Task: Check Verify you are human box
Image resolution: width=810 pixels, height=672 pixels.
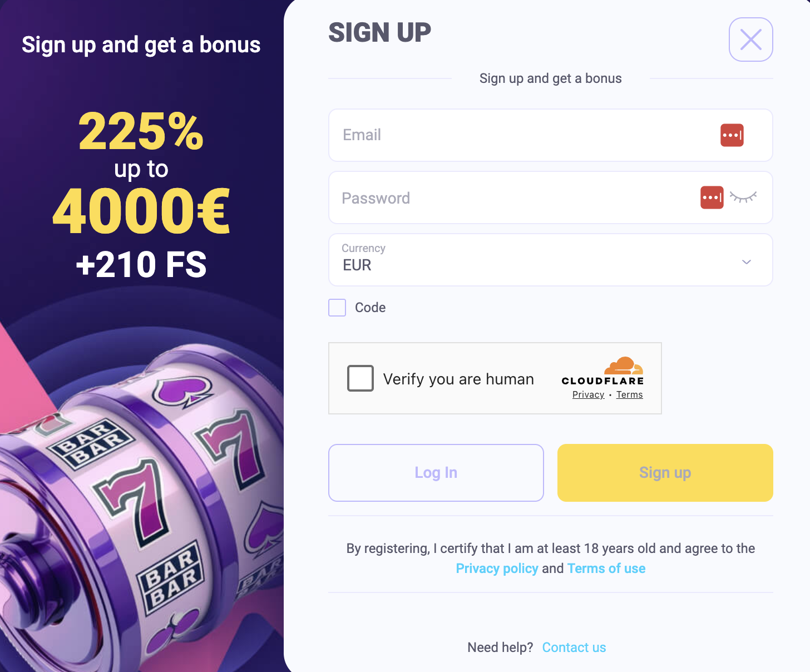Action: coord(360,378)
